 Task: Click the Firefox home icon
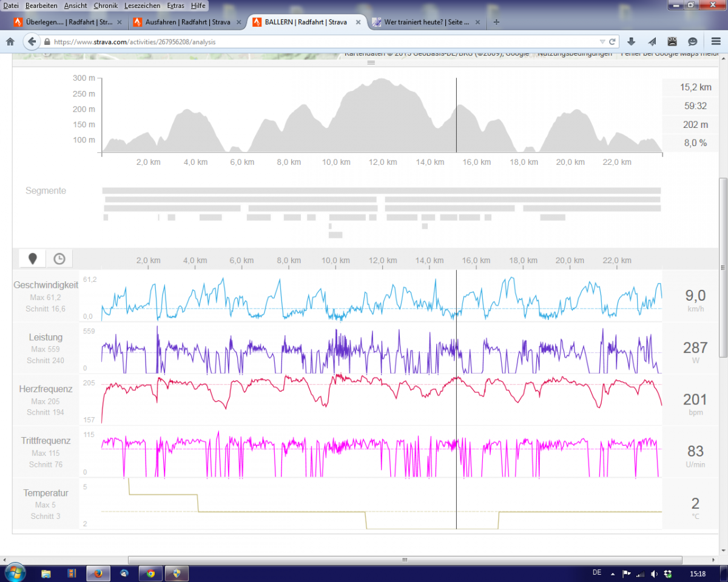tap(10, 42)
